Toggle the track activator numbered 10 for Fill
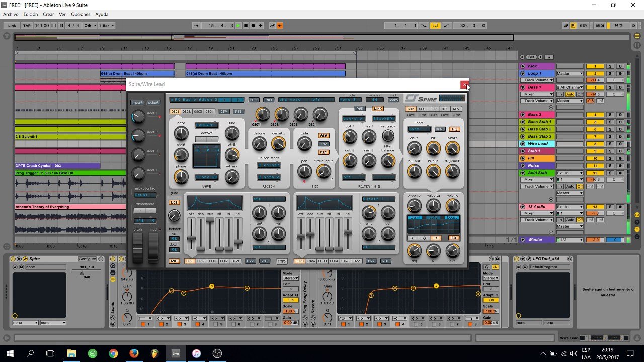 click(595, 158)
